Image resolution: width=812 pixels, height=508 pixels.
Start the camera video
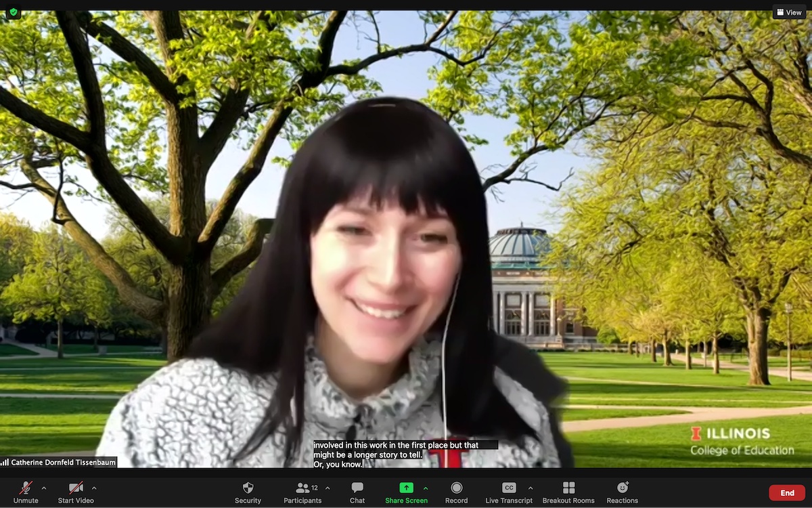pos(76,492)
